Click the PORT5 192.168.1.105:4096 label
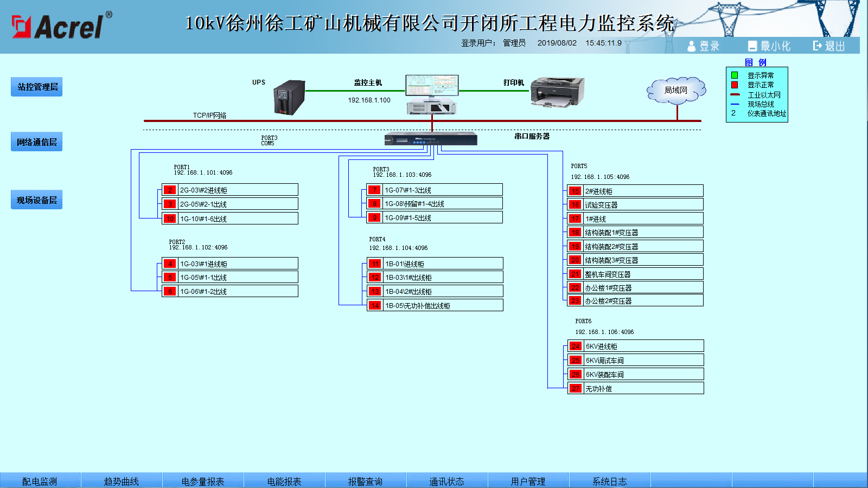 pyautogui.click(x=600, y=171)
